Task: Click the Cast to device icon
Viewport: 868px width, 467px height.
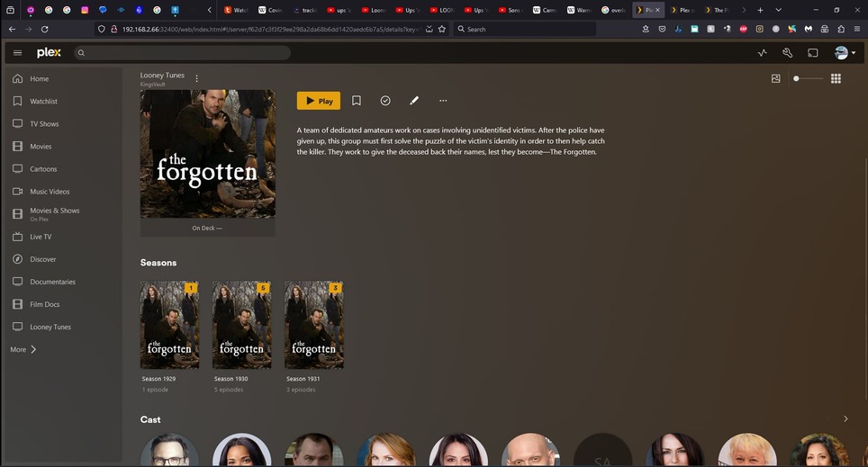Action: click(813, 52)
